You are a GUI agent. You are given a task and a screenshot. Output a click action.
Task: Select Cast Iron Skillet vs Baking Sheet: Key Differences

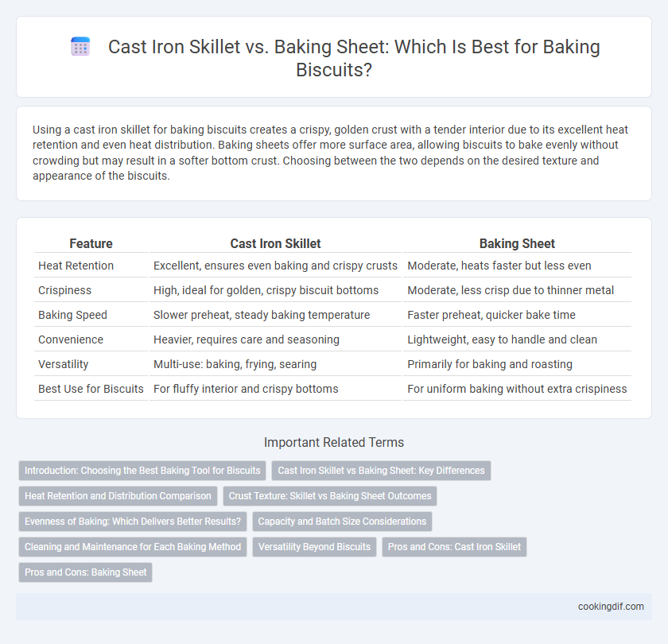point(381,470)
